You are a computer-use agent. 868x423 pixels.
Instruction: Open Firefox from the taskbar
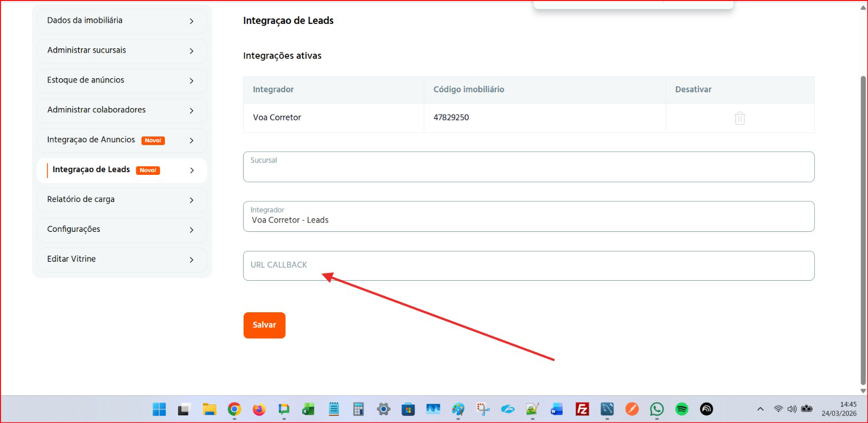[x=259, y=409]
